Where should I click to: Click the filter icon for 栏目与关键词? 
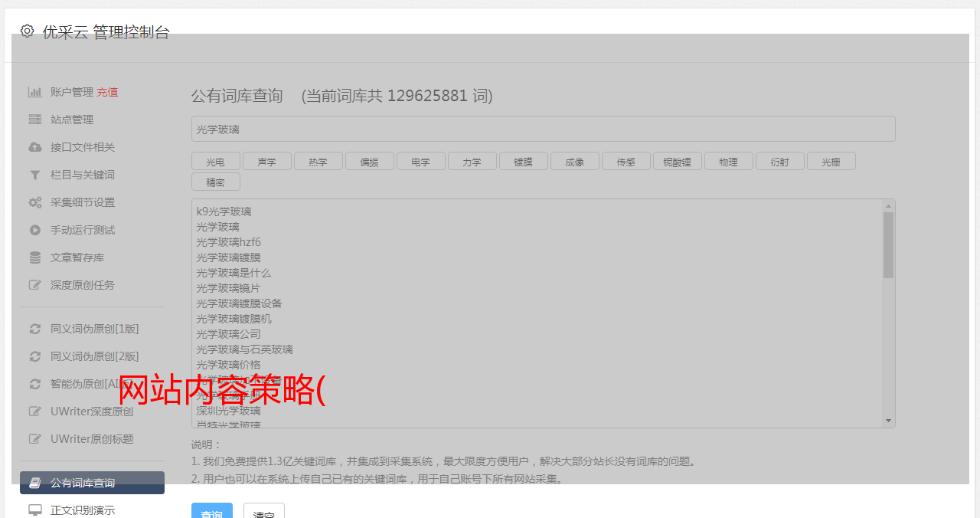(35, 175)
